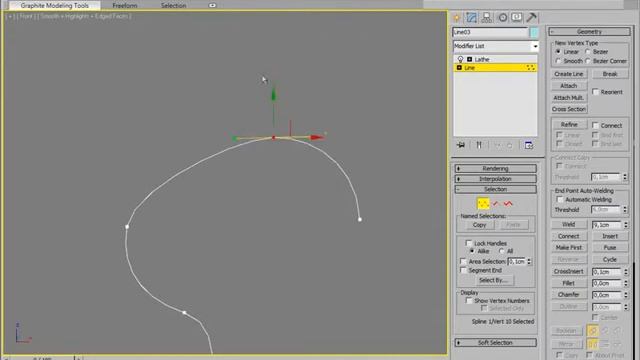Click the object color swatch
This screenshot has width=640, height=360.
(x=533, y=32)
